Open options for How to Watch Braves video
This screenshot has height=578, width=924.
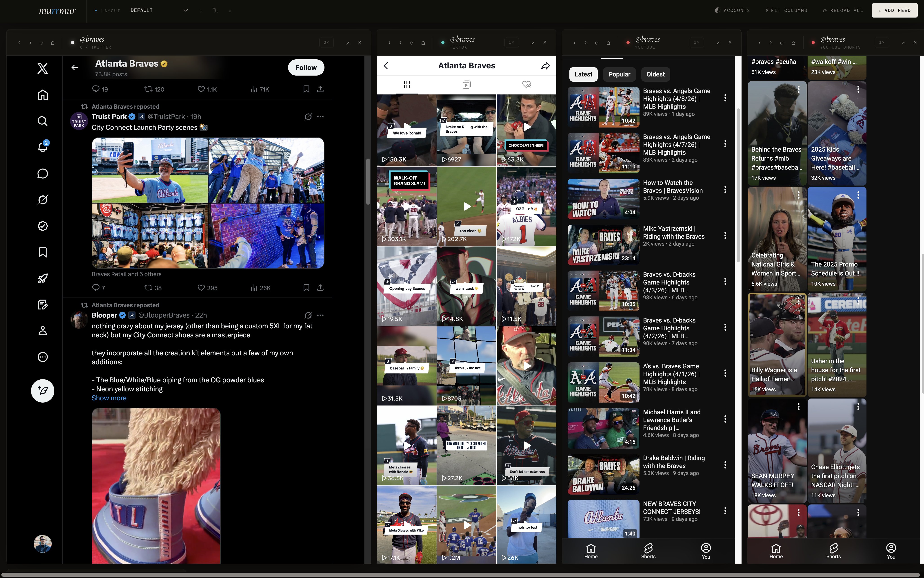point(725,190)
